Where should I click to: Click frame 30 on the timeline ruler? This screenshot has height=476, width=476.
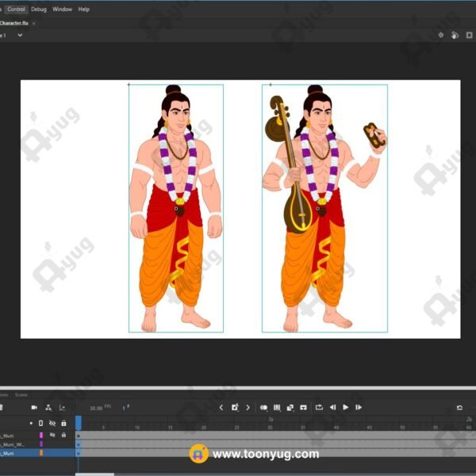coord(270,428)
